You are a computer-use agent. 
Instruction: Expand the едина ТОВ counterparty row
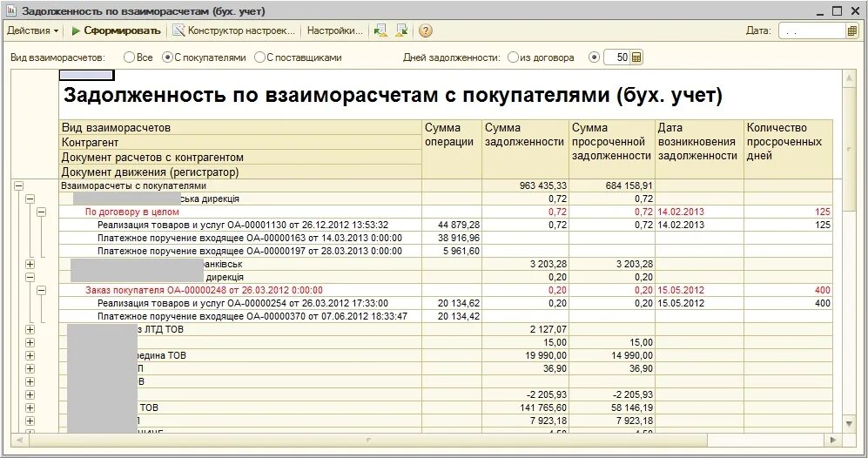(x=30, y=355)
